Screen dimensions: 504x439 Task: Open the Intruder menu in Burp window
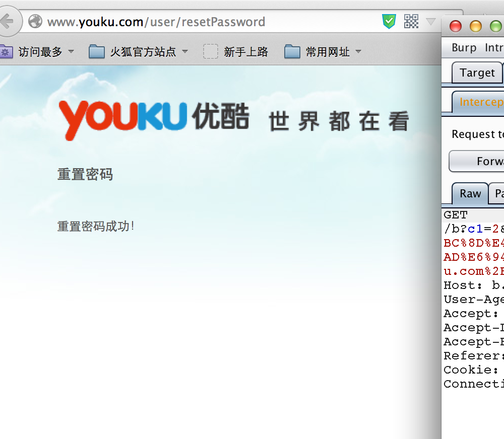pos(494,47)
